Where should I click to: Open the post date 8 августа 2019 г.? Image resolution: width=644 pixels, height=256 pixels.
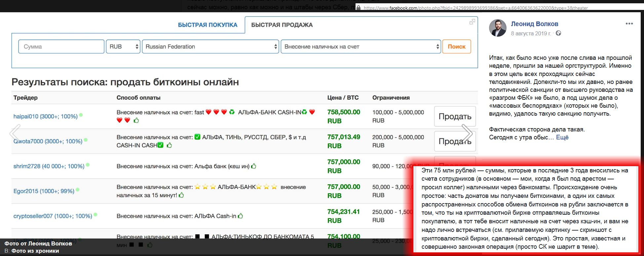531,33
